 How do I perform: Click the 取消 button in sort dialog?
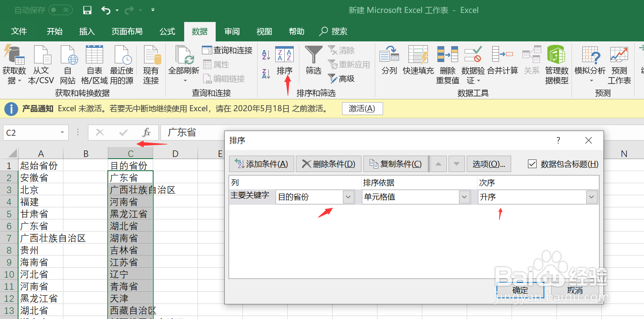click(575, 291)
